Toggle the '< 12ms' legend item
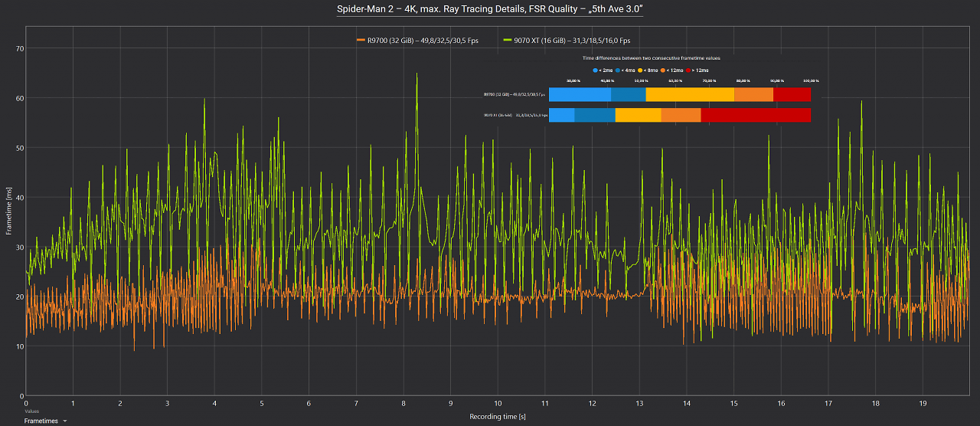Image resolution: width=980 pixels, height=426 pixels. click(672, 70)
